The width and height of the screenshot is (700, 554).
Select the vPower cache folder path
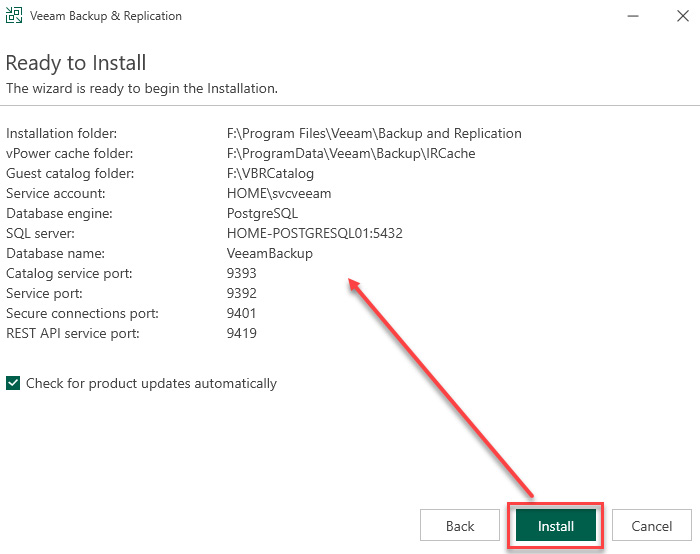point(351,154)
